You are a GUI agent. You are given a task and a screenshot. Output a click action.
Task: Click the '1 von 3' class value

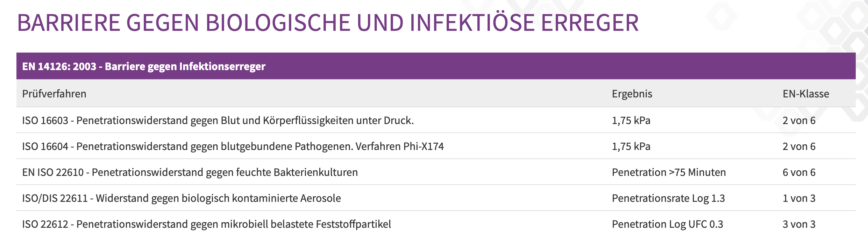[799, 198]
